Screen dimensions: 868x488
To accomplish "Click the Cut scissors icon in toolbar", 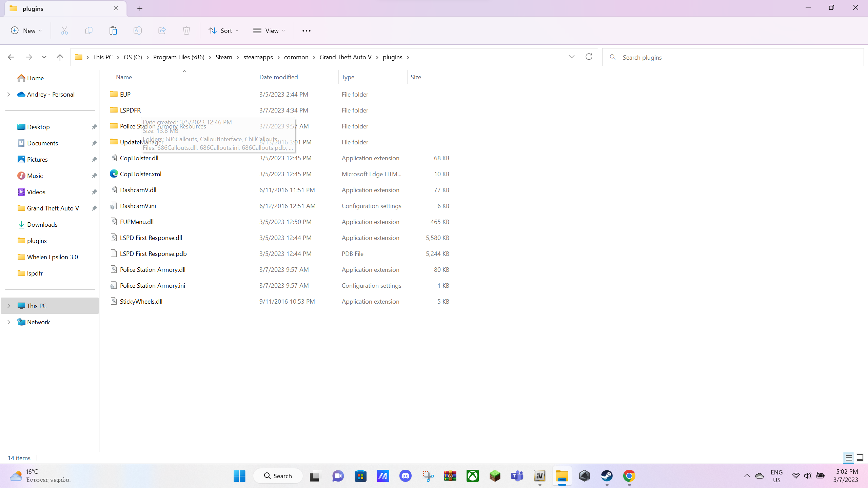I will point(64,30).
